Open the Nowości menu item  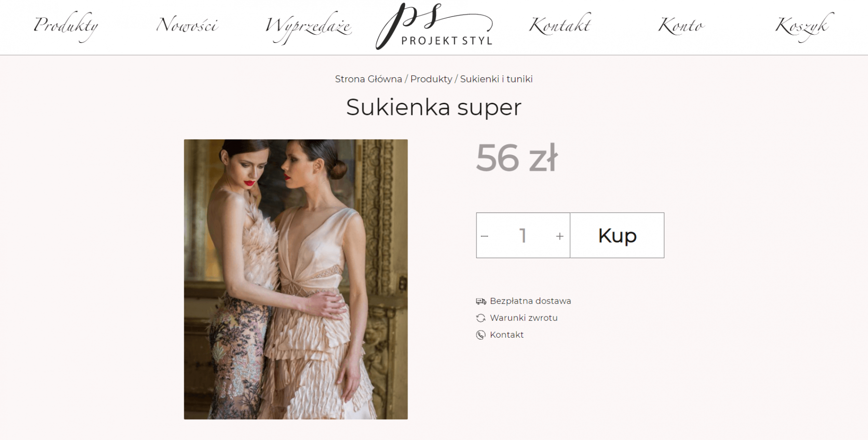pos(187,25)
